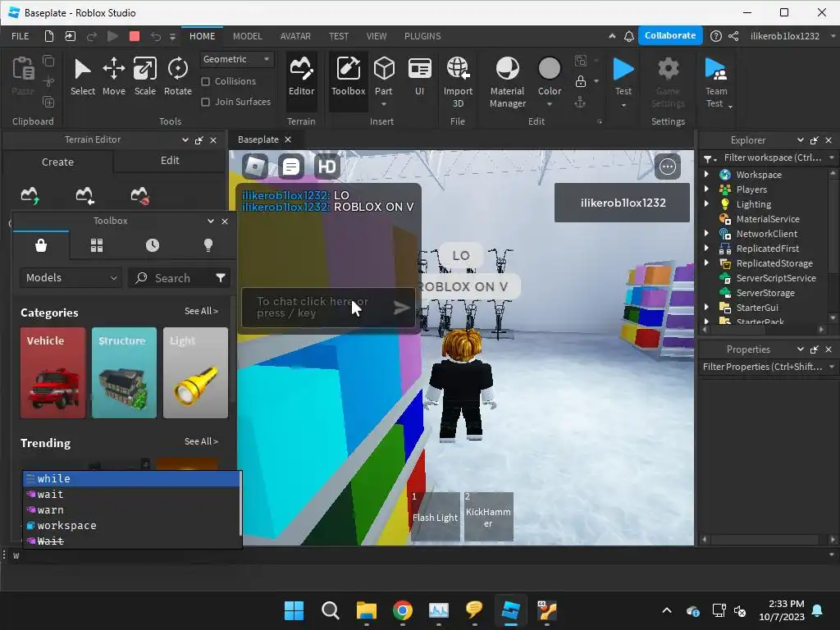Image resolution: width=840 pixels, height=630 pixels.
Task: Choose 'workspace' from autocomplete list
Action: (131, 526)
